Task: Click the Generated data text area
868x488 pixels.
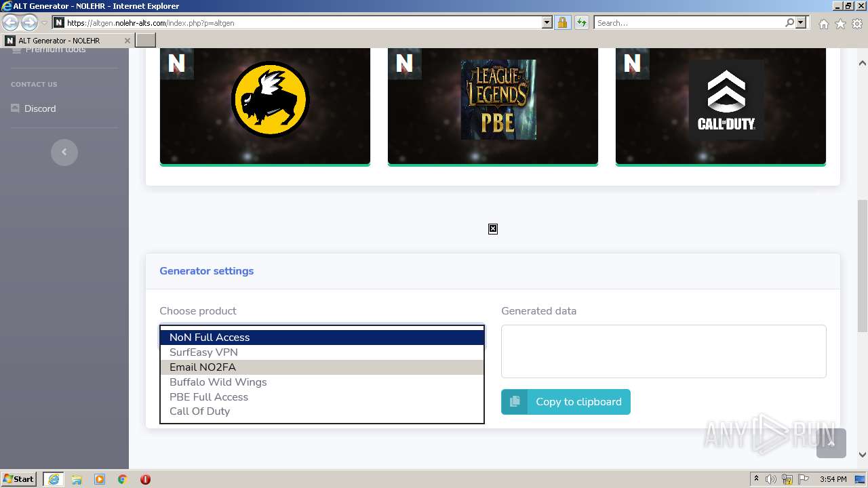Action: tap(664, 351)
